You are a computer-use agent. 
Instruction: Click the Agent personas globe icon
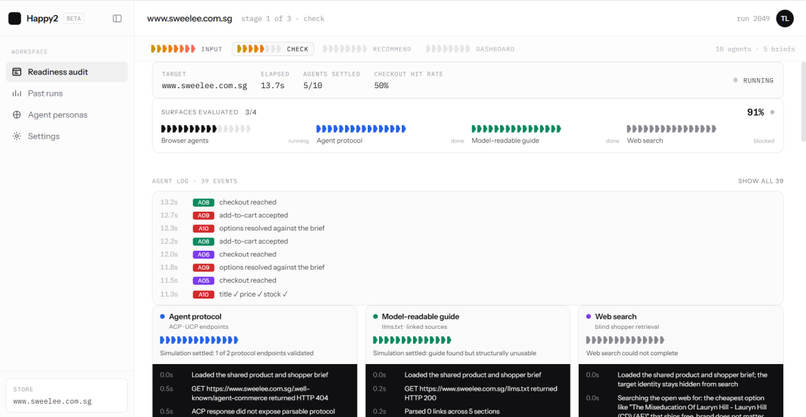coord(17,115)
